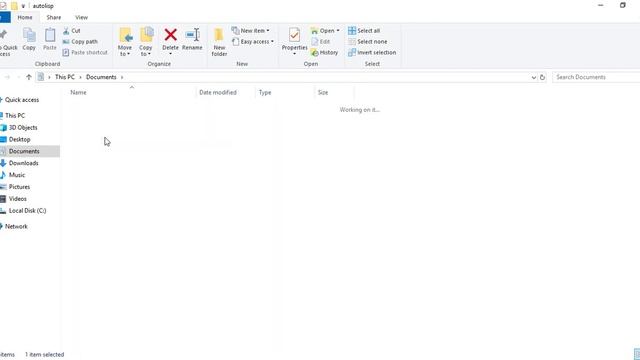Select This PC in navigation pane
The image size is (640, 360).
[x=15, y=116]
